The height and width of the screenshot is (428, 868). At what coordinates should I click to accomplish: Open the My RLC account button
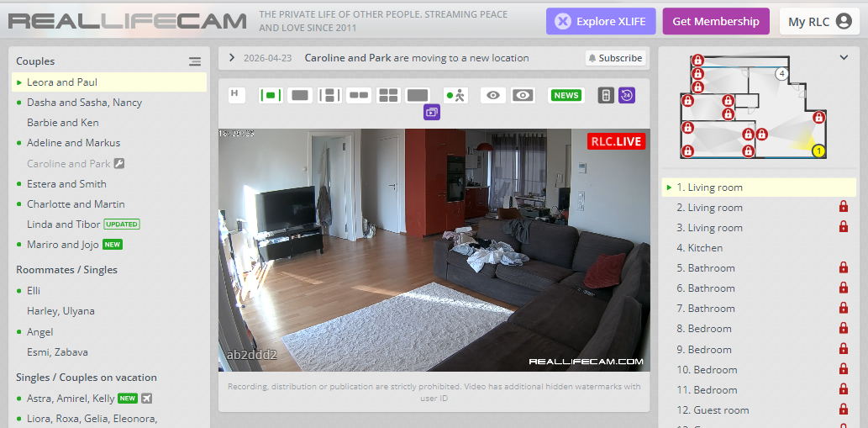(819, 21)
